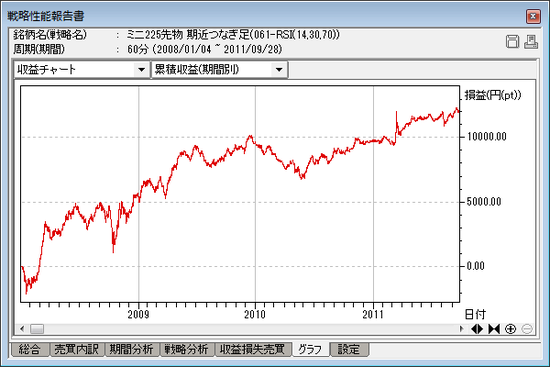Switch to the 収益損失売買 tab
Viewport: 550px width, 367px height.
click(x=253, y=349)
